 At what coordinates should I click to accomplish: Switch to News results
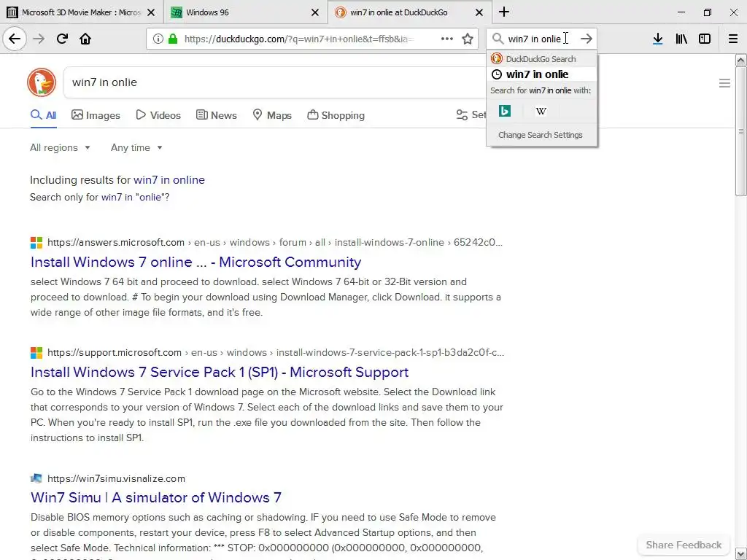pos(216,115)
